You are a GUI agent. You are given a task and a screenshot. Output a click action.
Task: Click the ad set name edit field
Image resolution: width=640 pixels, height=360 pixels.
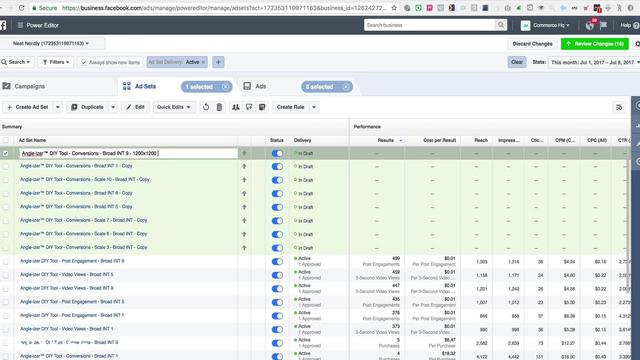click(129, 153)
